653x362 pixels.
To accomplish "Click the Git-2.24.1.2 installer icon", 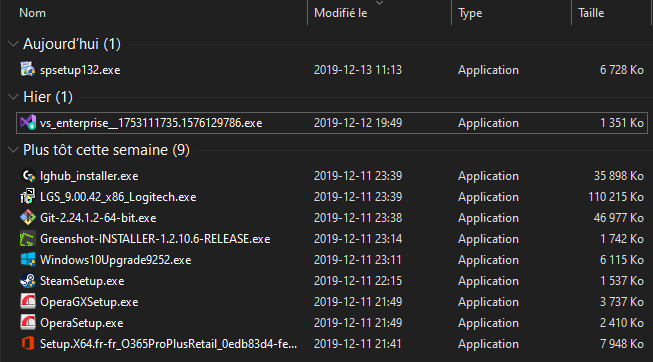I will (x=28, y=217).
